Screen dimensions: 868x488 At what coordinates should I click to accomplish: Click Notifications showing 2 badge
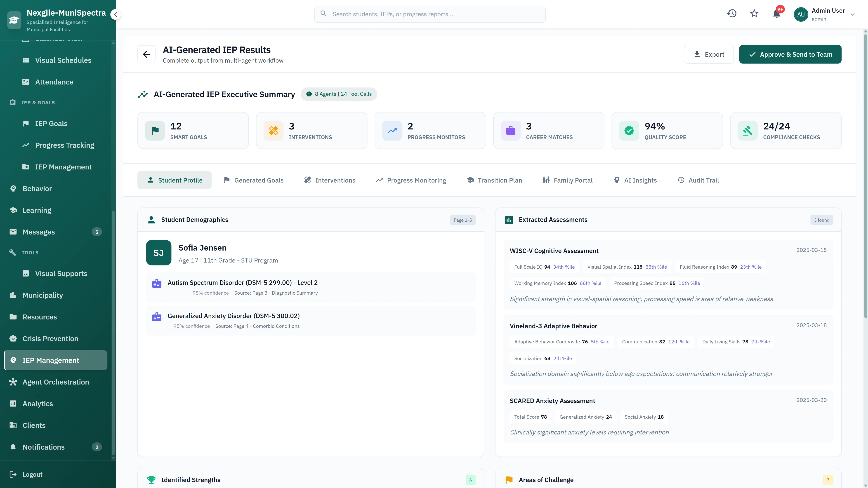click(x=43, y=447)
